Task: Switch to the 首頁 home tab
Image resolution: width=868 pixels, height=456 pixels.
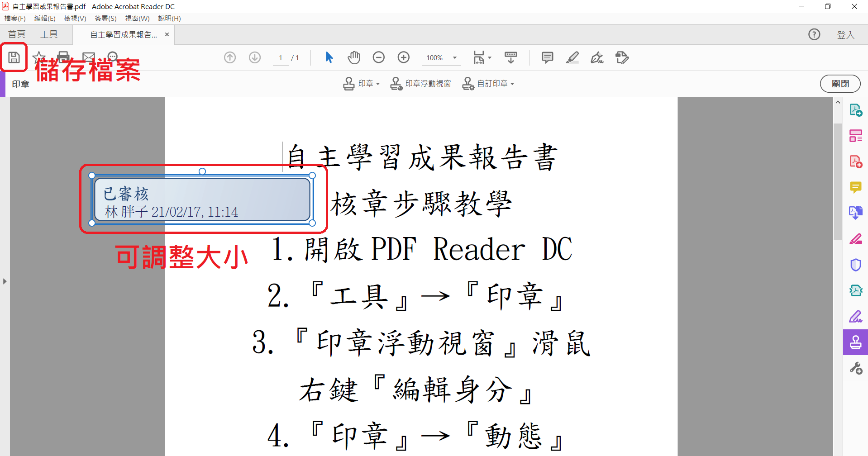Action: point(17,34)
